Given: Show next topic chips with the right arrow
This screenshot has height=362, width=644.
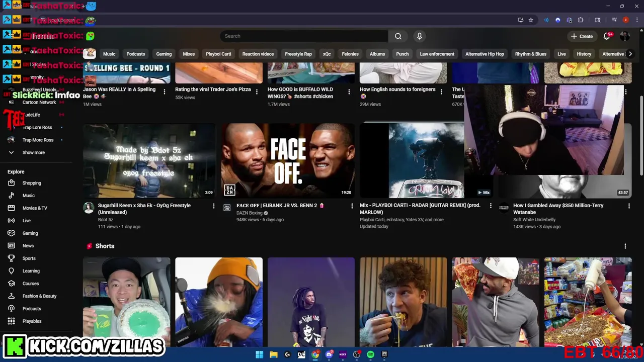Looking at the screenshot, I should tap(630, 54).
